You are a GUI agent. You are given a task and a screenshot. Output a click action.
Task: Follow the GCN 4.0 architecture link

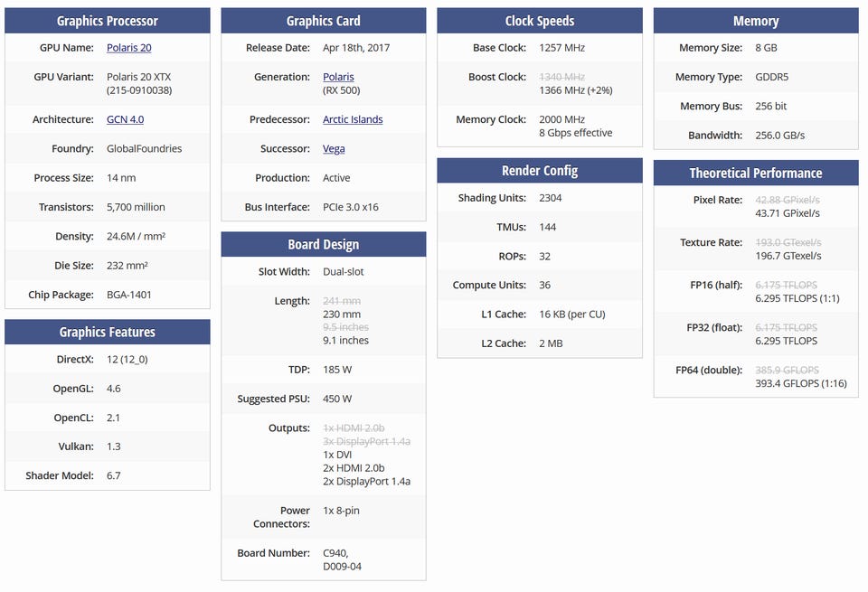pyautogui.click(x=125, y=119)
